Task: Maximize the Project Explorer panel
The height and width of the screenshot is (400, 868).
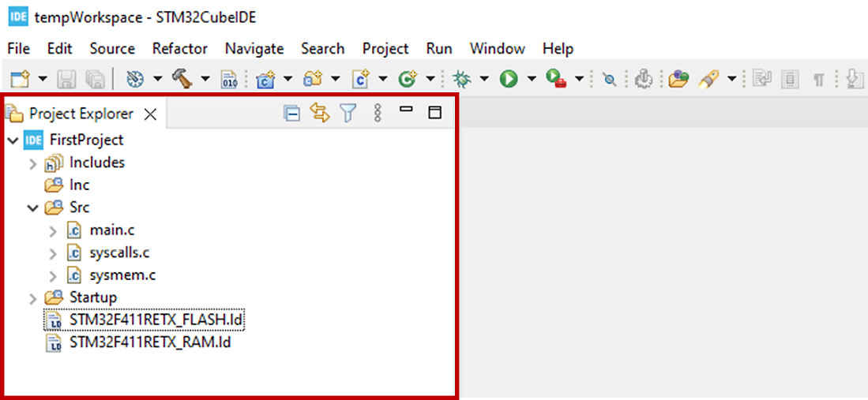Action: pyautogui.click(x=436, y=113)
